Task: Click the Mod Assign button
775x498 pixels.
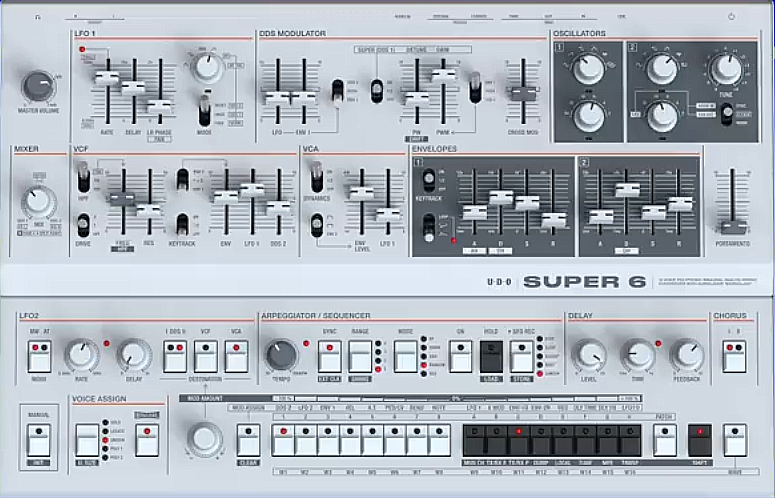Action: click(248, 440)
